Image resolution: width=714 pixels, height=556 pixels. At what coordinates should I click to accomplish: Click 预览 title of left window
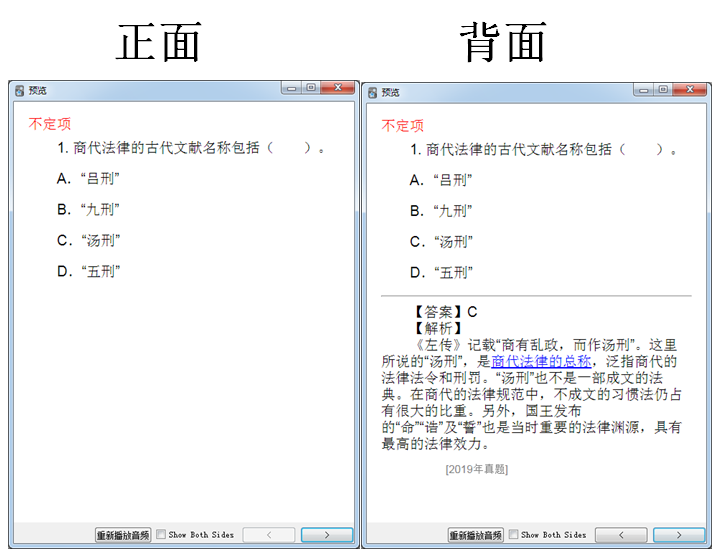pyautogui.click(x=38, y=91)
